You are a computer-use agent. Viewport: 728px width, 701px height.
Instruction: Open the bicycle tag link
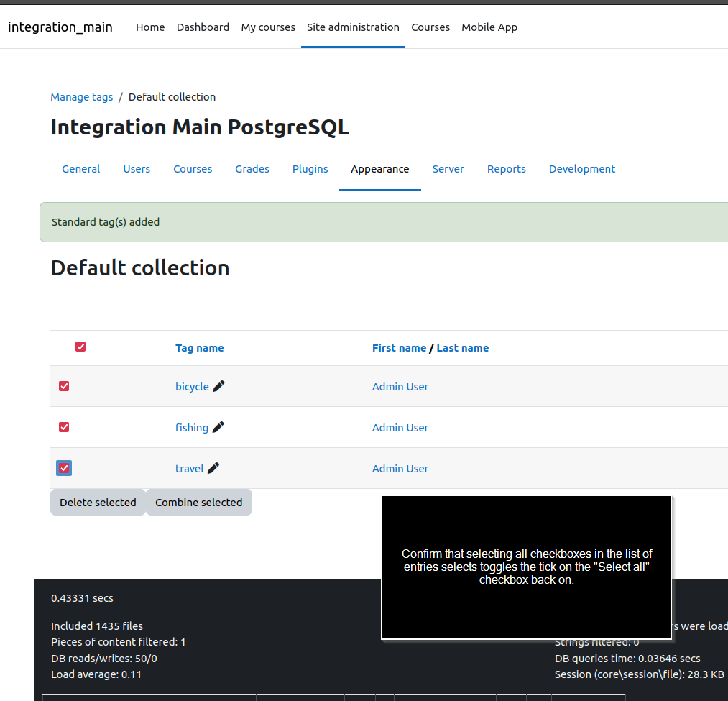click(x=192, y=387)
